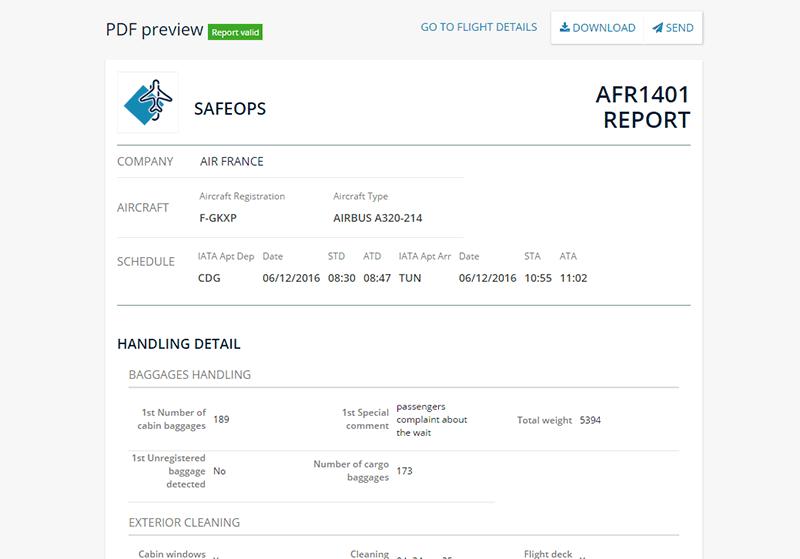Select the passengers complaint comment text
This screenshot has height=559, width=800.
(x=432, y=419)
